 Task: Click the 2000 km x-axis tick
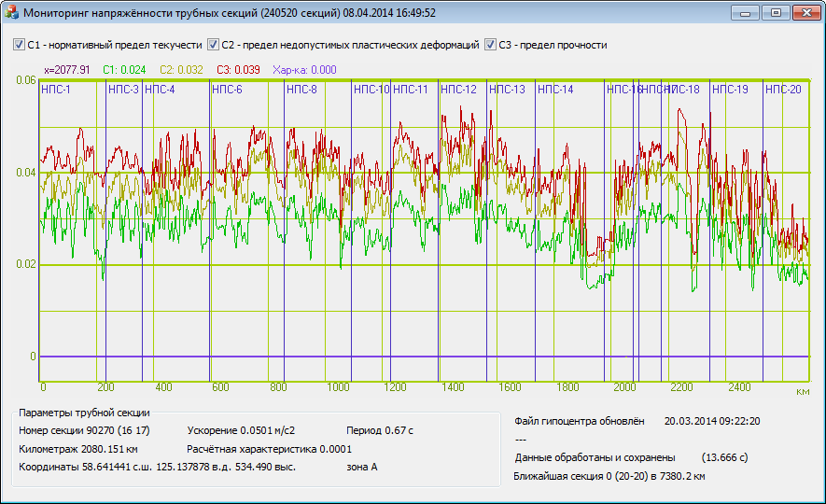click(x=624, y=387)
